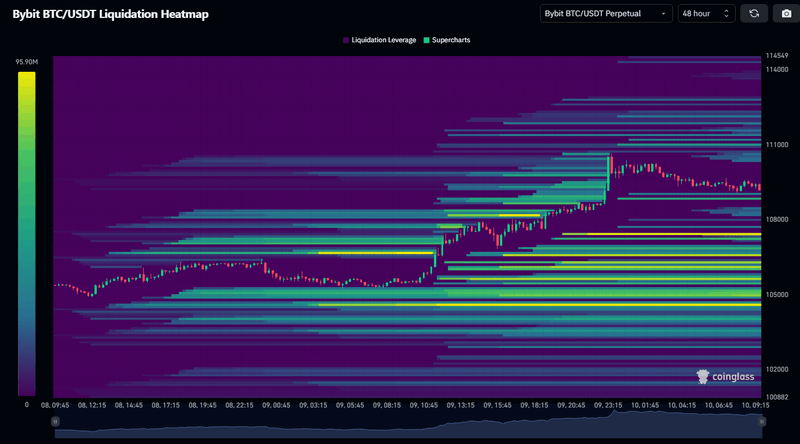This screenshot has width=800, height=444.
Task: Click the 08, 12:15 time axis label
Action: pos(92,405)
